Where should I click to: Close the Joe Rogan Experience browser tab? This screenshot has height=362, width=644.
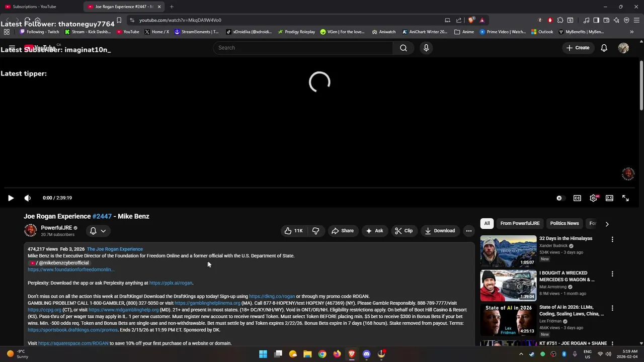pos(159,7)
